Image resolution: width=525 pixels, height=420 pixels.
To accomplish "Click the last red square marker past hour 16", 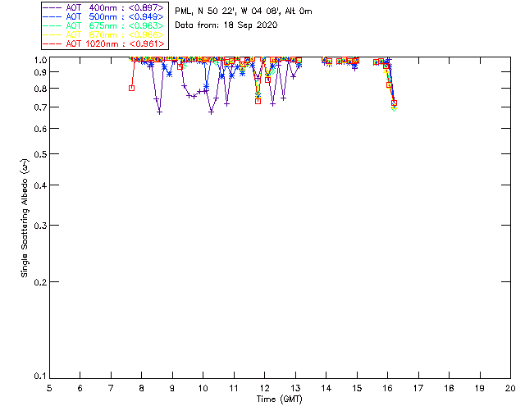I will 394,103.
